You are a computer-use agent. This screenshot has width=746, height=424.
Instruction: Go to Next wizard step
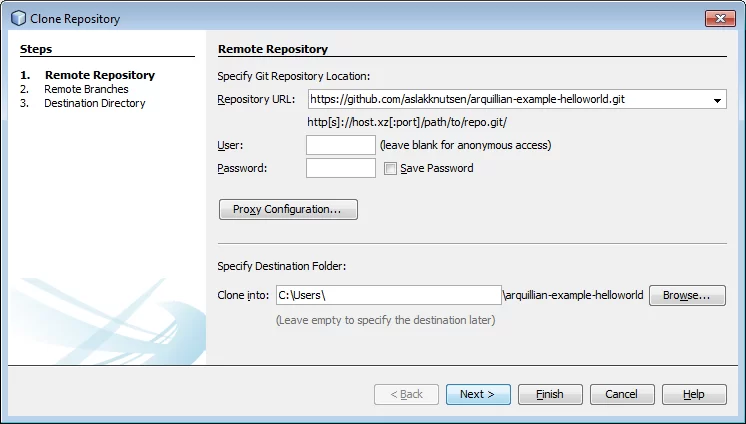click(478, 394)
